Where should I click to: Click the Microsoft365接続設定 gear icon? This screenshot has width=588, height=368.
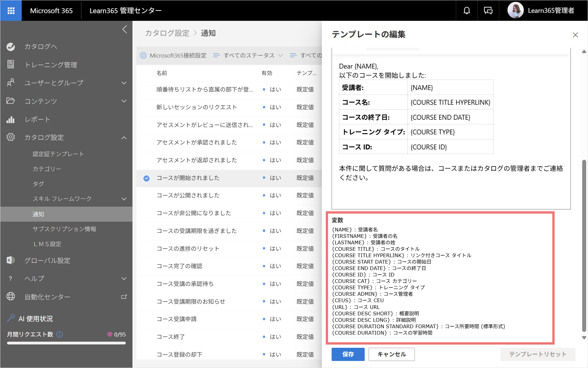coord(143,55)
